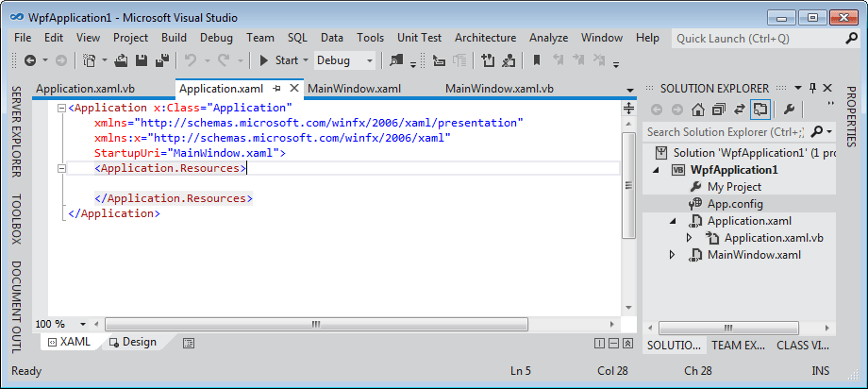Open the Toolbox side tab
Image resolution: width=868 pixels, height=389 pixels.
pyautogui.click(x=16, y=219)
